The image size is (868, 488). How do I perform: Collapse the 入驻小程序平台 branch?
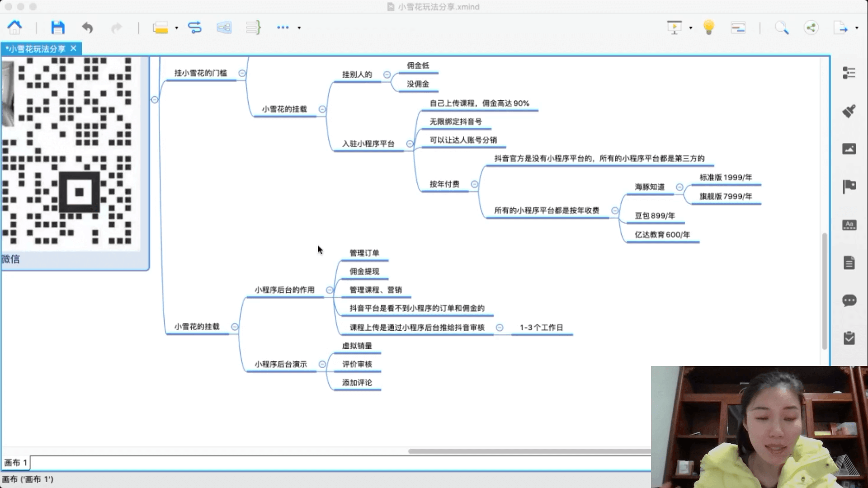point(410,144)
